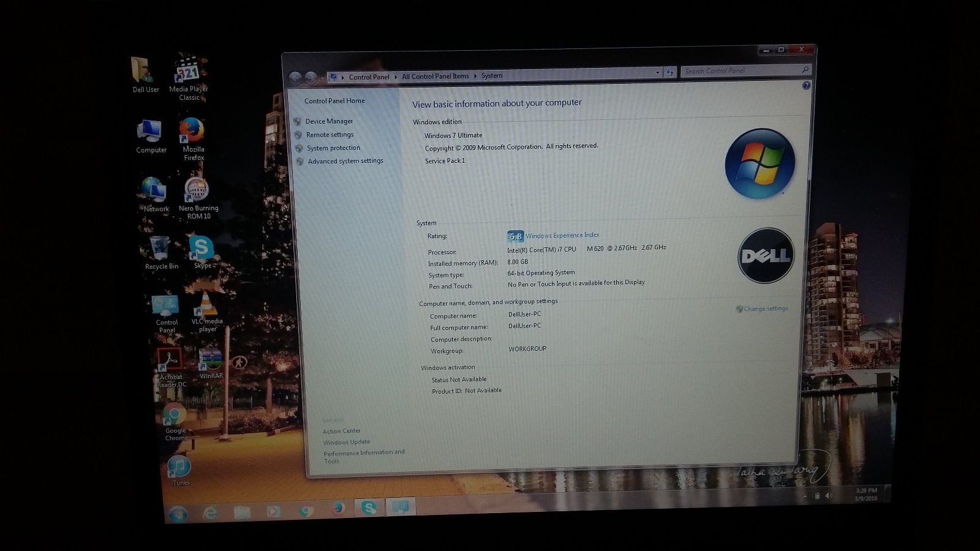Refresh the Control Panel address bar
This screenshot has width=980, height=551.
point(670,72)
